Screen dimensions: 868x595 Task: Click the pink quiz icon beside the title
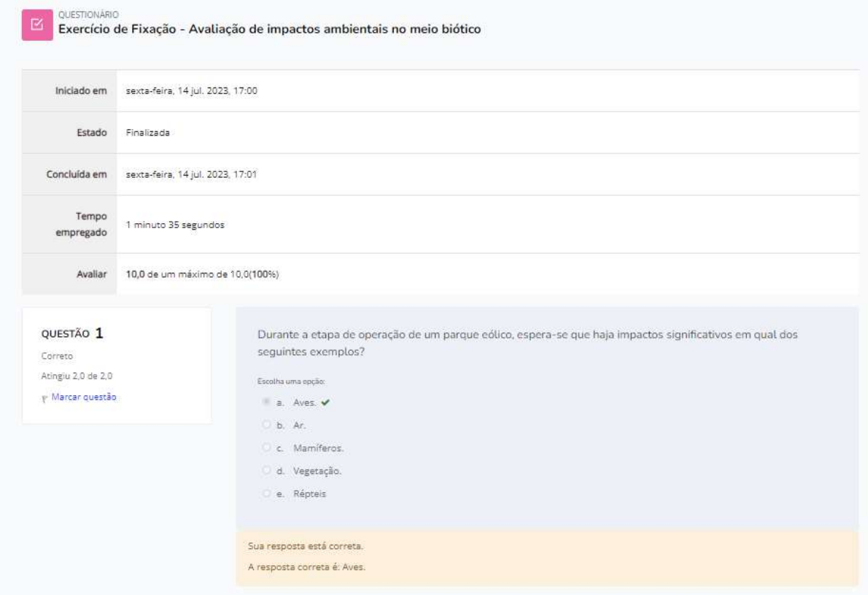(37, 26)
